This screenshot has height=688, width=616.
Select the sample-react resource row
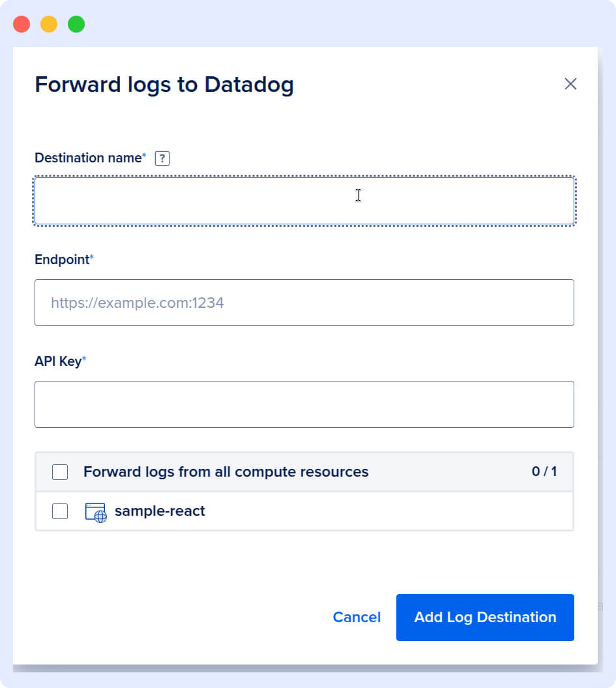click(304, 511)
